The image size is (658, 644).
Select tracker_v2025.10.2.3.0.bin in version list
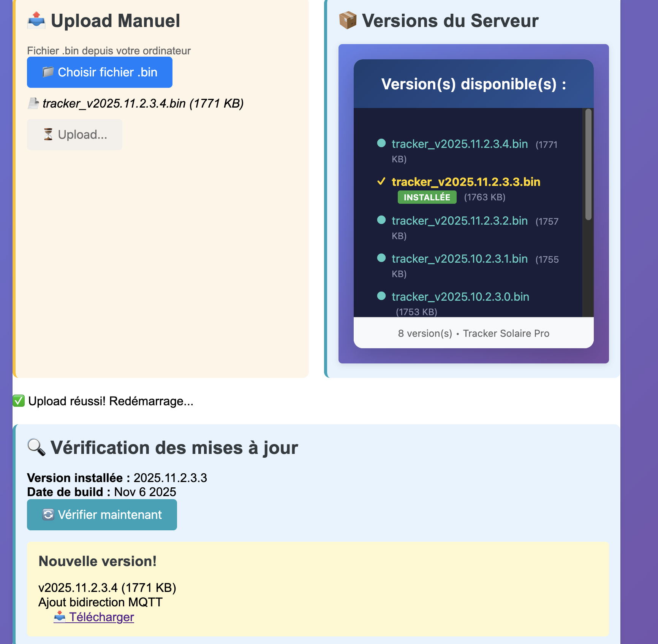pos(460,297)
